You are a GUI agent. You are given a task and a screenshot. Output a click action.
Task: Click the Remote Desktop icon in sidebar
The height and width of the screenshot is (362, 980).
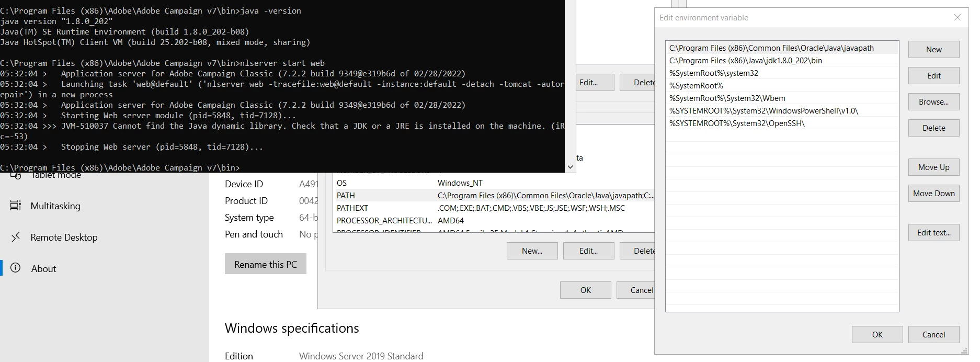point(16,237)
